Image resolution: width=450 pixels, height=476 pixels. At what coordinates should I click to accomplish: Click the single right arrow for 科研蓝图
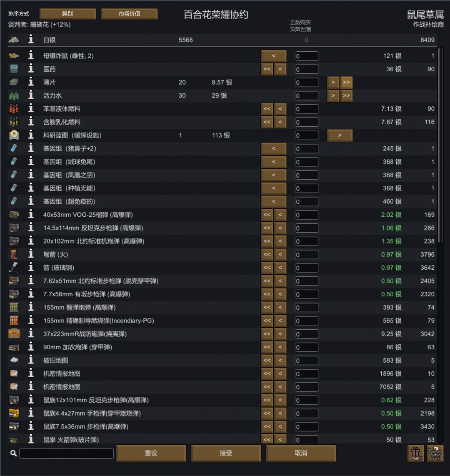[340, 135]
